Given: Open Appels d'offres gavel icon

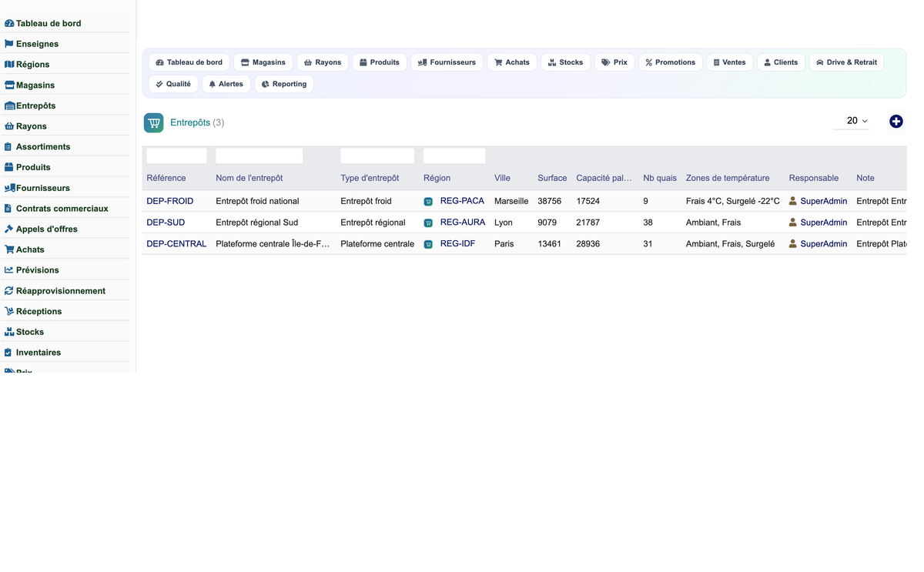Looking at the screenshot, I should [x=9, y=229].
